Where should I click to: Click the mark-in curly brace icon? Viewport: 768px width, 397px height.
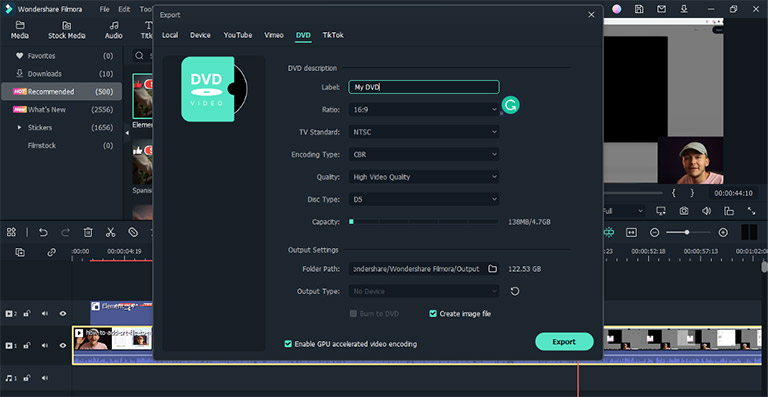click(x=673, y=193)
